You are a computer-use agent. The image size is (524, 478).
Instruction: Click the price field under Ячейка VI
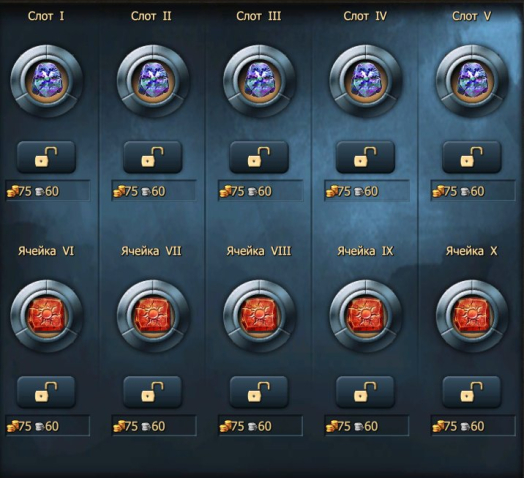click(47, 426)
